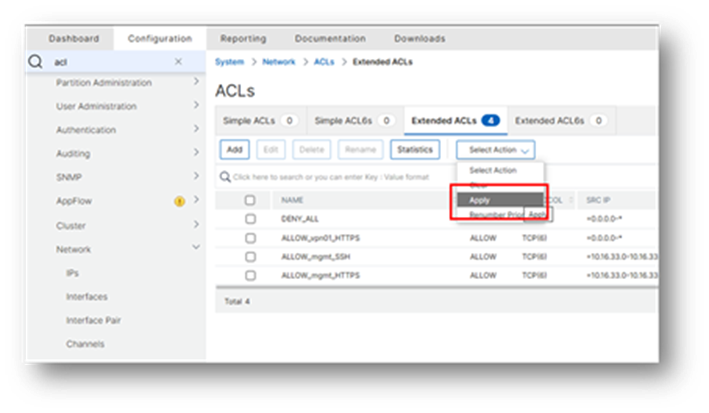
Task: Click the Add button
Action: pyautogui.click(x=234, y=150)
